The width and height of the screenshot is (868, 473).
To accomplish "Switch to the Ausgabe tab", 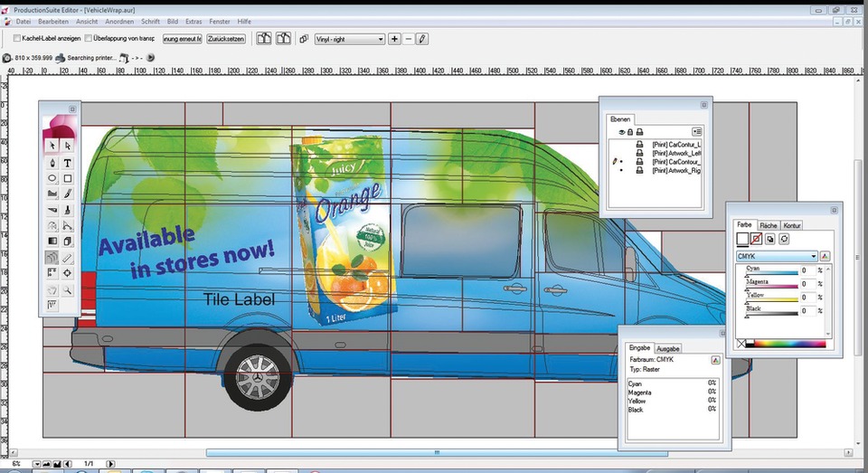I will pyautogui.click(x=667, y=348).
